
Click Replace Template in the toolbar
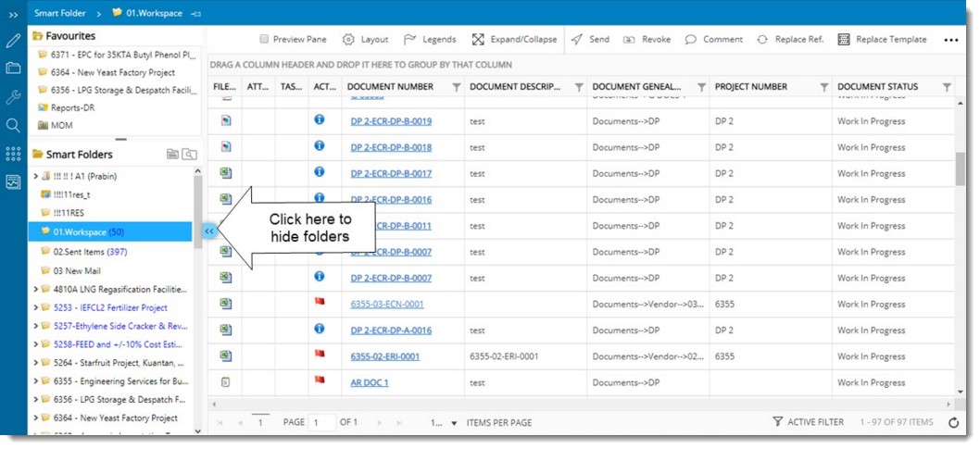click(x=882, y=40)
